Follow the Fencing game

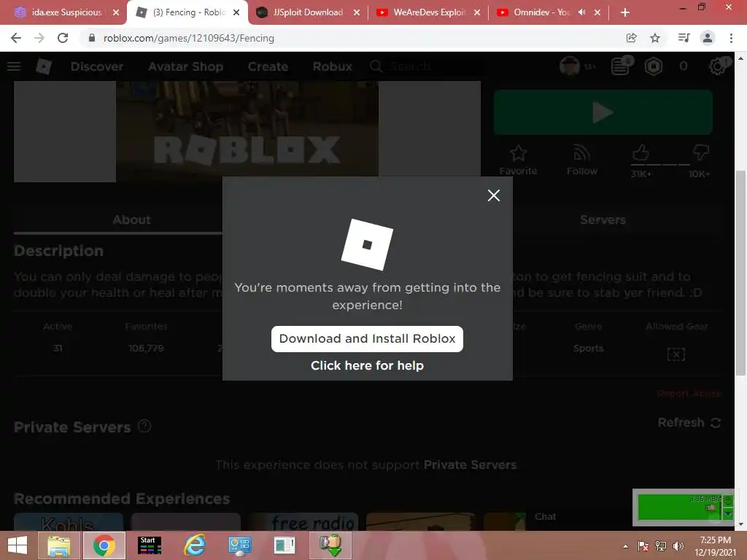pyautogui.click(x=581, y=160)
